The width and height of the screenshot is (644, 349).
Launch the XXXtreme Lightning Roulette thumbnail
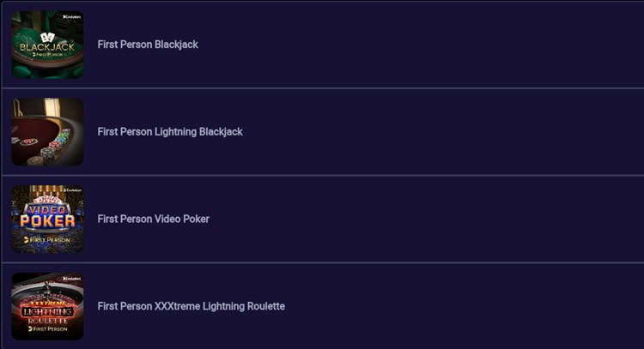(x=47, y=307)
